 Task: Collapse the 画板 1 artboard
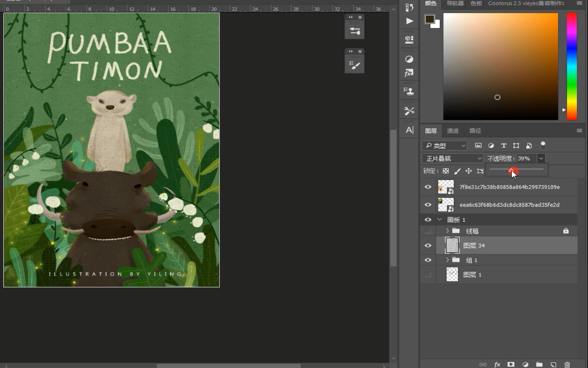pos(439,220)
